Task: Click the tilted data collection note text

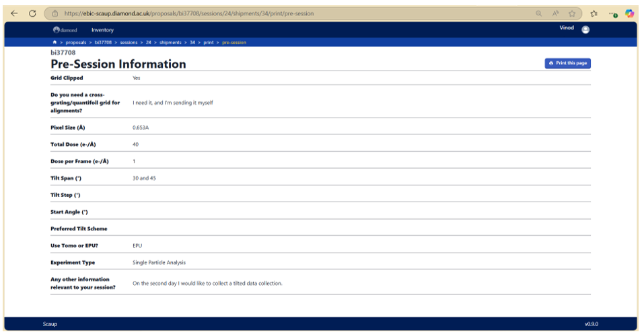Action: tap(207, 283)
